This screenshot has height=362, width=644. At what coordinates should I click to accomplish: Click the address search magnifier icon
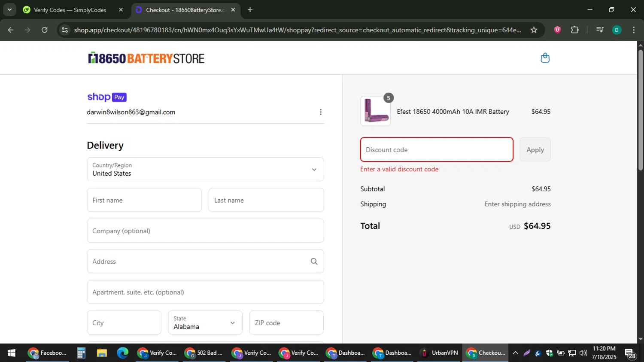[314, 262]
